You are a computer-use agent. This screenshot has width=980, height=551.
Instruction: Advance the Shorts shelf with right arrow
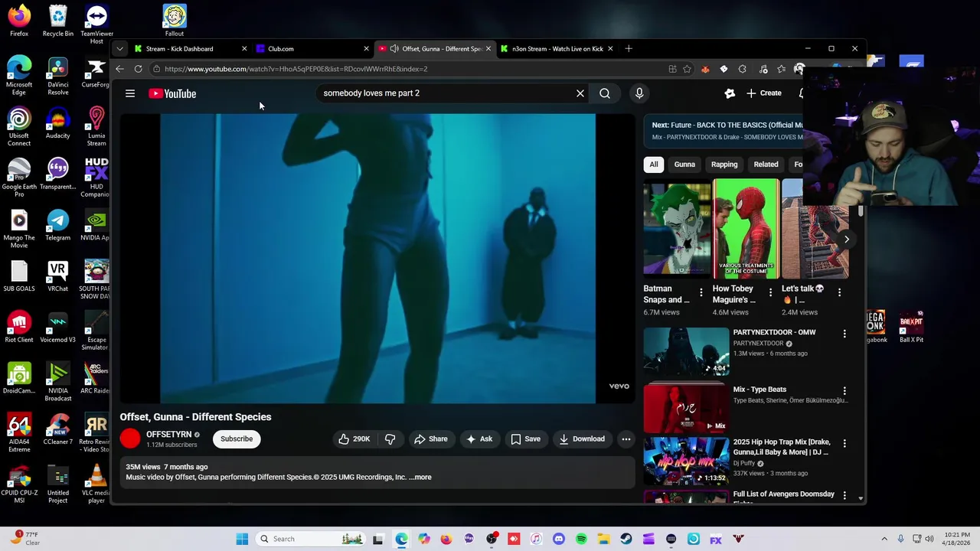tap(847, 240)
